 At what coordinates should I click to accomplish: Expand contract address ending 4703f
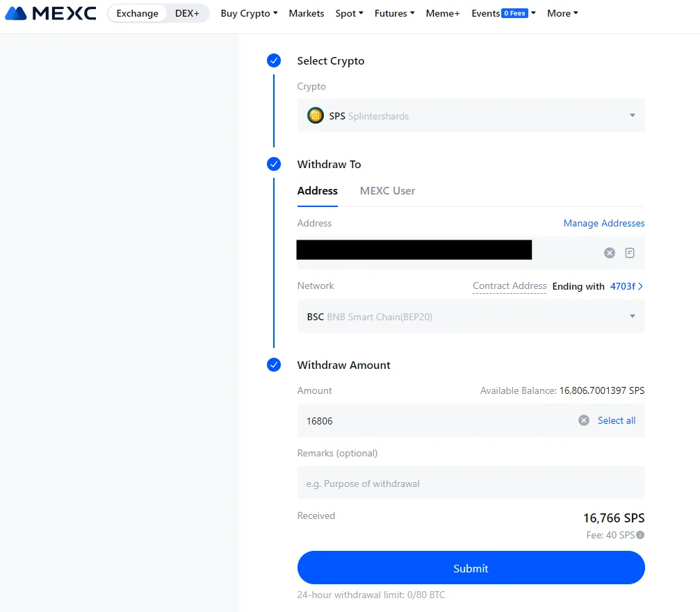tap(626, 286)
